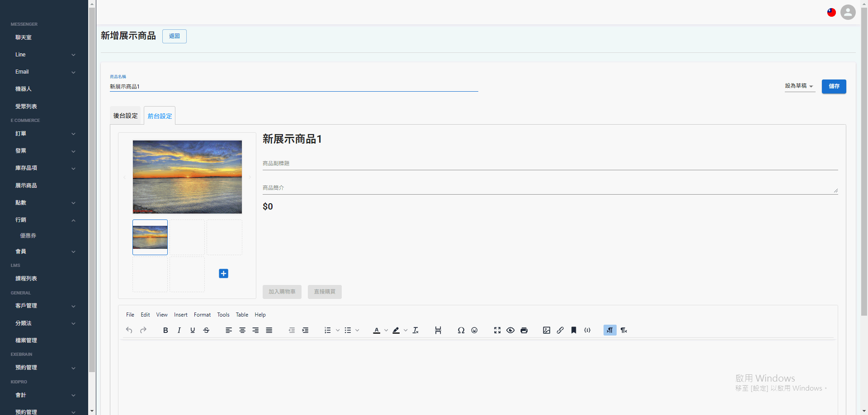Insert a hyperlink with the link icon

[560, 330]
